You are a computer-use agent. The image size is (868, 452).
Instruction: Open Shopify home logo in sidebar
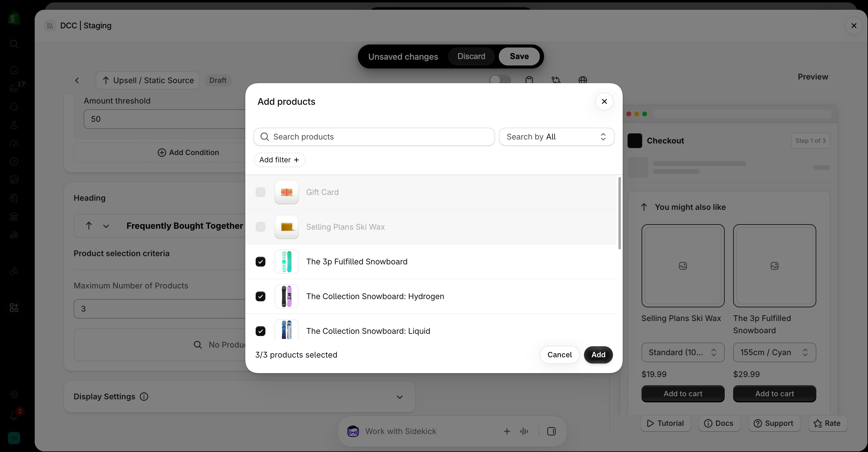[14, 18]
